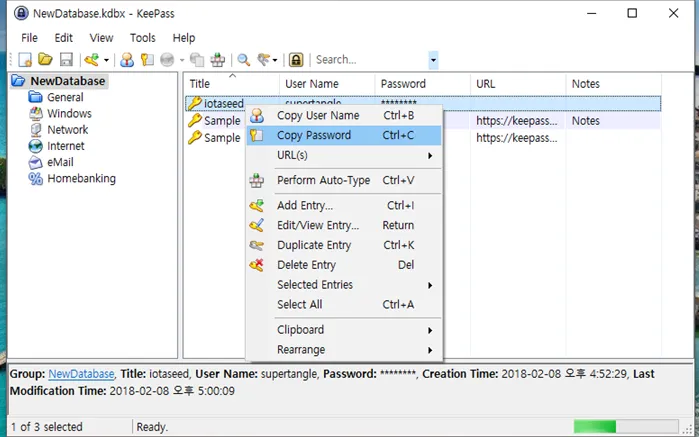Expand the Rearrange submenu
The height and width of the screenshot is (437, 699).
[344, 350]
